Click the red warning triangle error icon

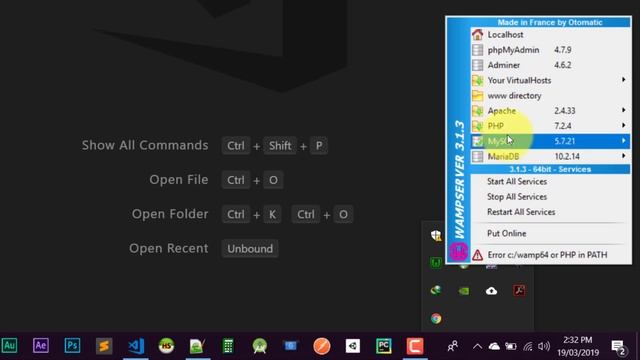point(478,255)
